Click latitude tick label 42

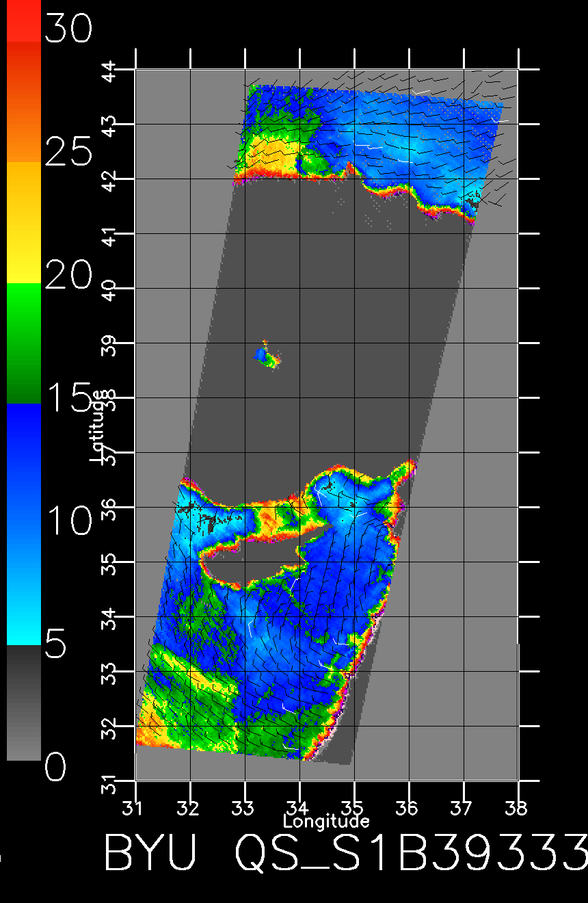[x=109, y=180]
